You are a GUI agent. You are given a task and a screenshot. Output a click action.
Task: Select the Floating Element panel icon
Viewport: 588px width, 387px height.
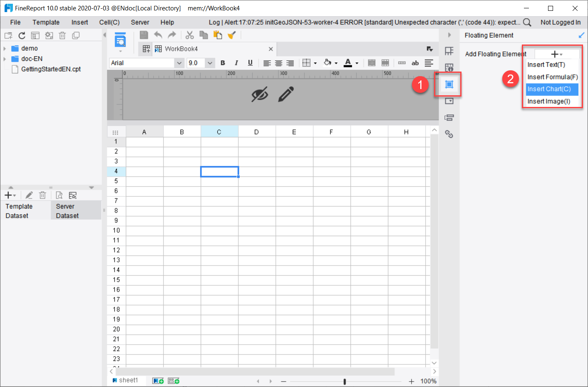pyautogui.click(x=449, y=84)
